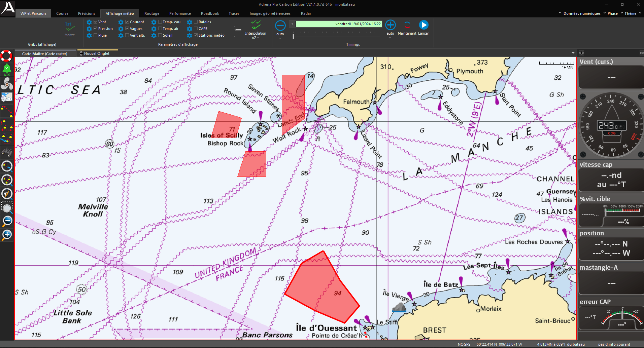Add a panel with the plus icon
644x348 pixels.
pyautogui.click(x=581, y=53)
